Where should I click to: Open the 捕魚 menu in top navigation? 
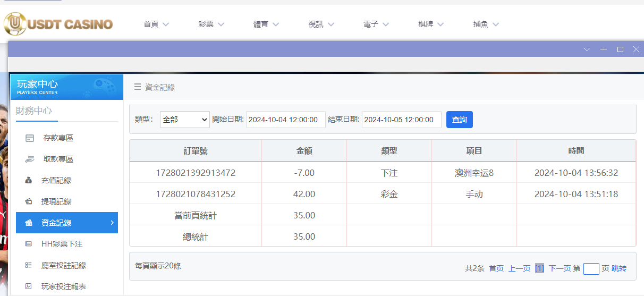(486, 24)
